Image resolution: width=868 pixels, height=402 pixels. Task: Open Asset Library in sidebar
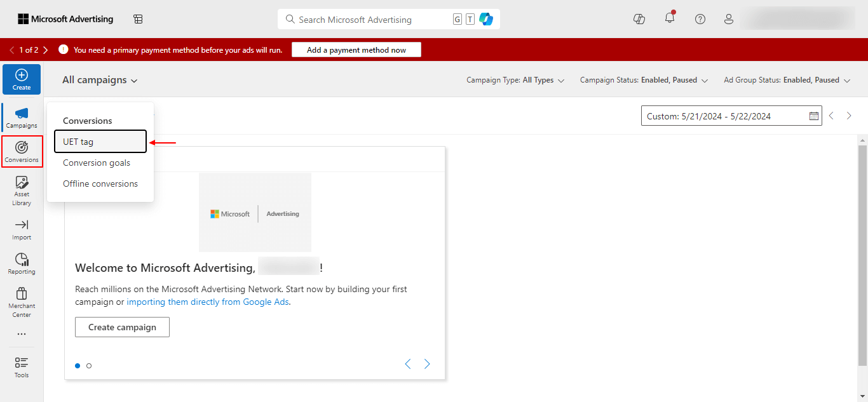point(22,191)
